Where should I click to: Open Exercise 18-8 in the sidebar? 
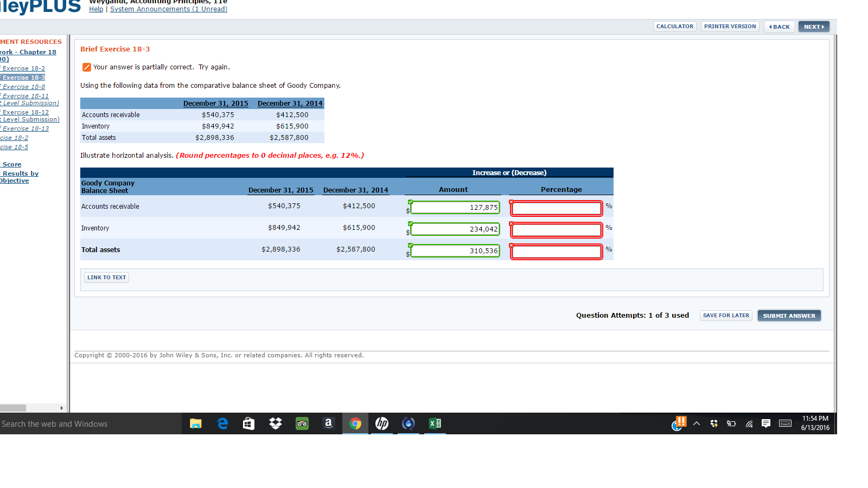23,87
